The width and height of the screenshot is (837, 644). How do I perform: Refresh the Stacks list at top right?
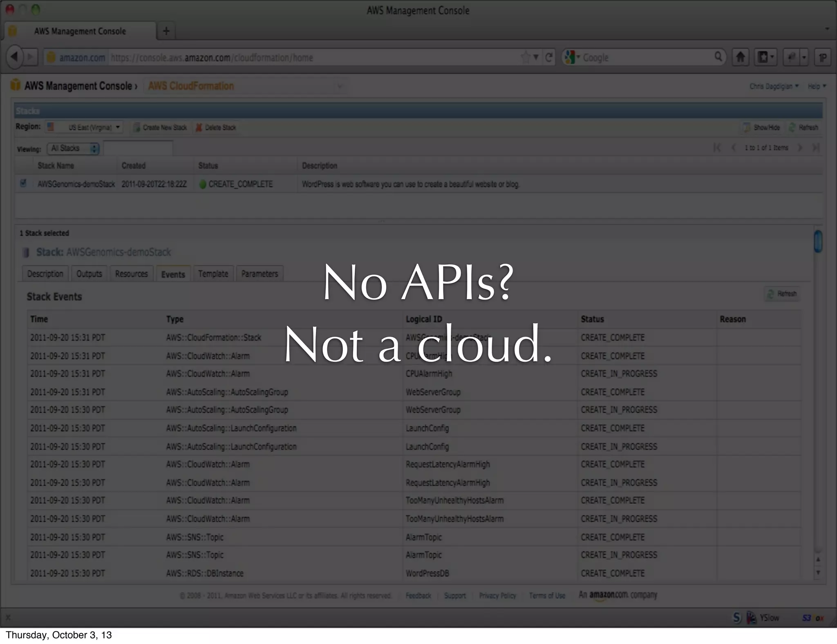(x=803, y=127)
